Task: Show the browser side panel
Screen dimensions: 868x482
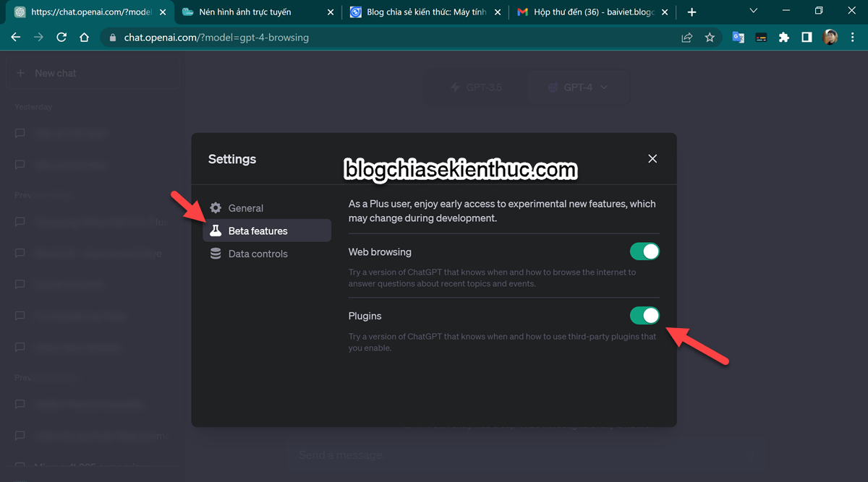Action: click(x=807, y=38)
